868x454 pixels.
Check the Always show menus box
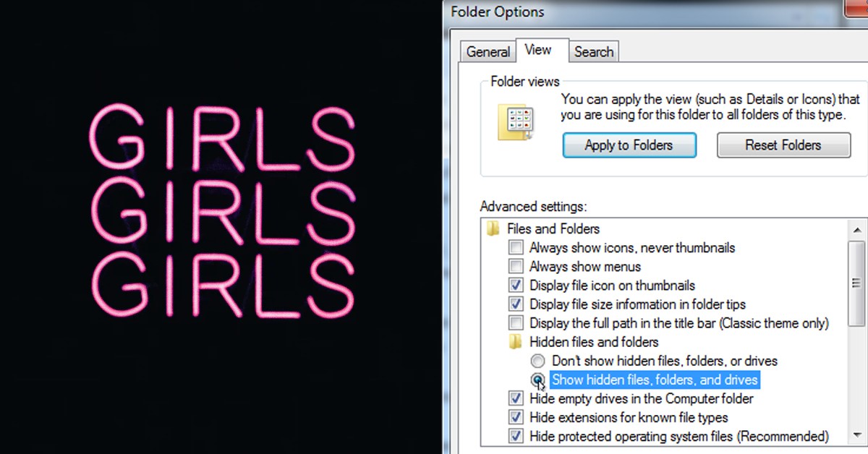[516, 267]
